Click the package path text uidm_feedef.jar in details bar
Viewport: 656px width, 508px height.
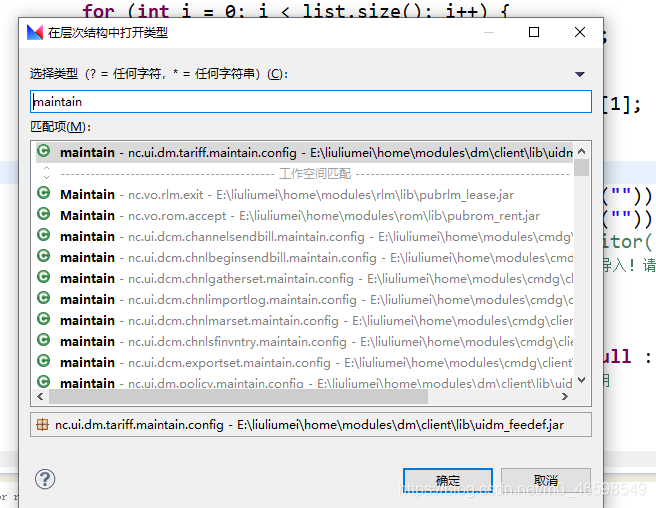point(519,425)
